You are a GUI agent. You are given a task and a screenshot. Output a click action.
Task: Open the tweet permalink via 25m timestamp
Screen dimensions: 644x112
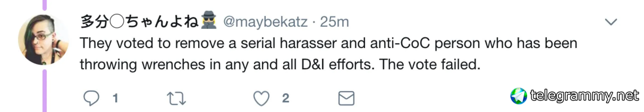pos(334,22)
